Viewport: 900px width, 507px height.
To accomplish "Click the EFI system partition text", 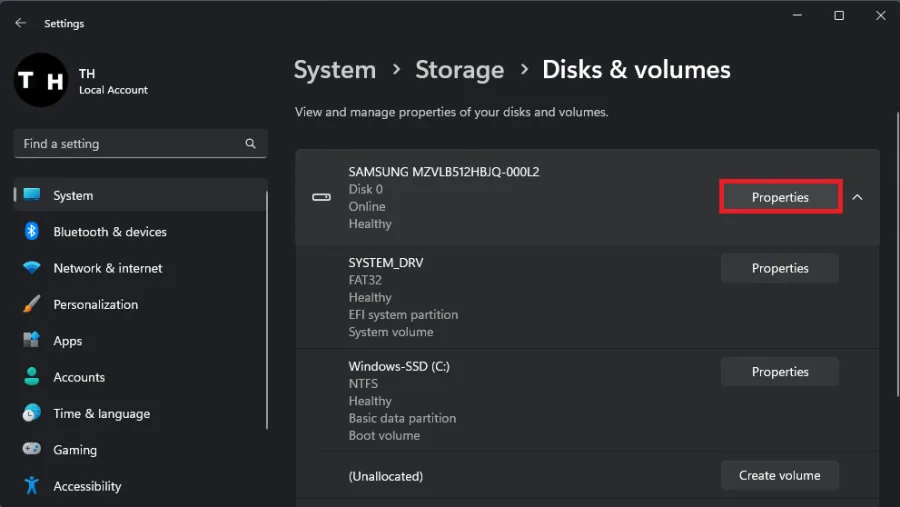I will (403, 315).
